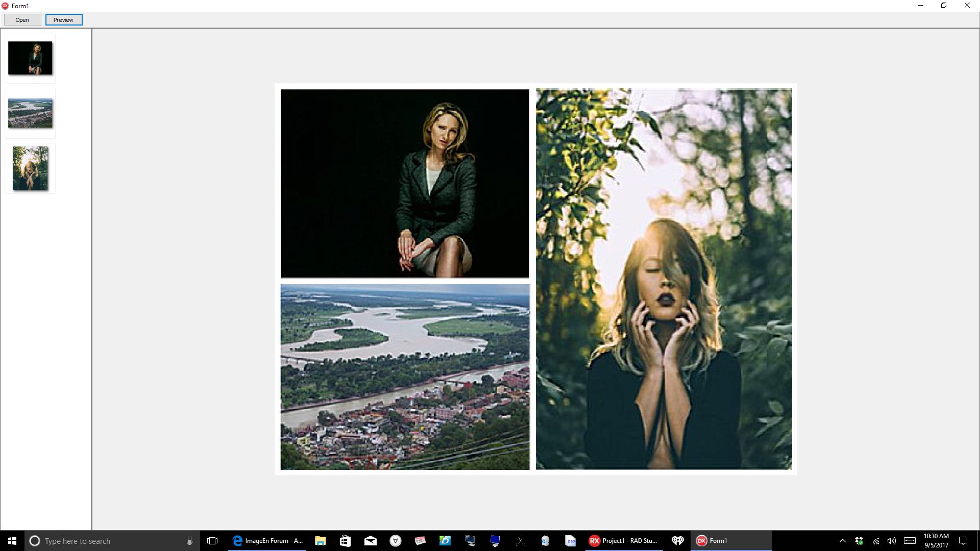Click the aerial river photo in the collage
The height and width of the screenshot is (551, 980).
pyautogui.click(x=405, y=377)
